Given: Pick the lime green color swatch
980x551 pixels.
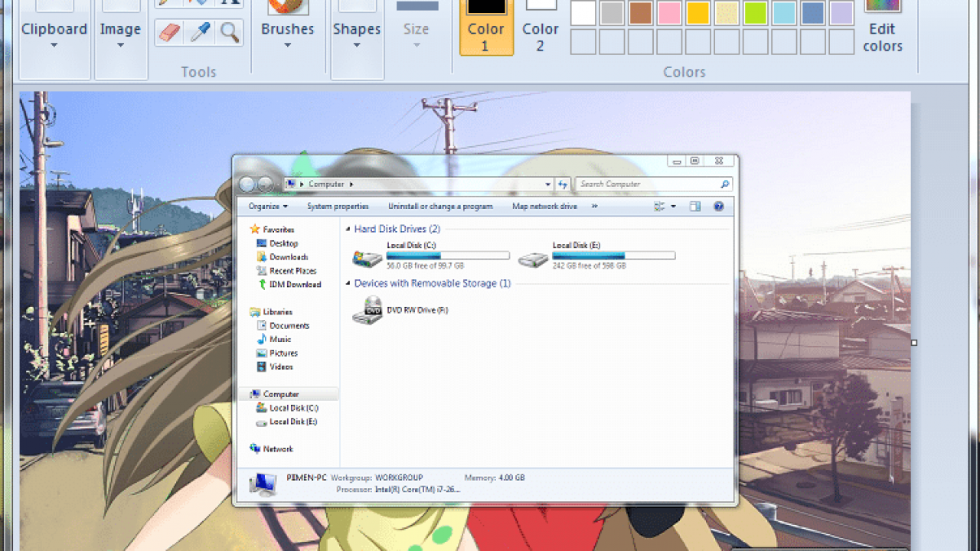Looking at the screenshot, I should tap(756, 13).
